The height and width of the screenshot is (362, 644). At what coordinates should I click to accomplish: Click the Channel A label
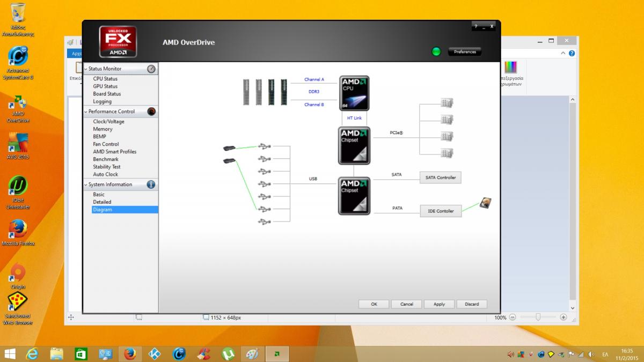coord(314,79)
